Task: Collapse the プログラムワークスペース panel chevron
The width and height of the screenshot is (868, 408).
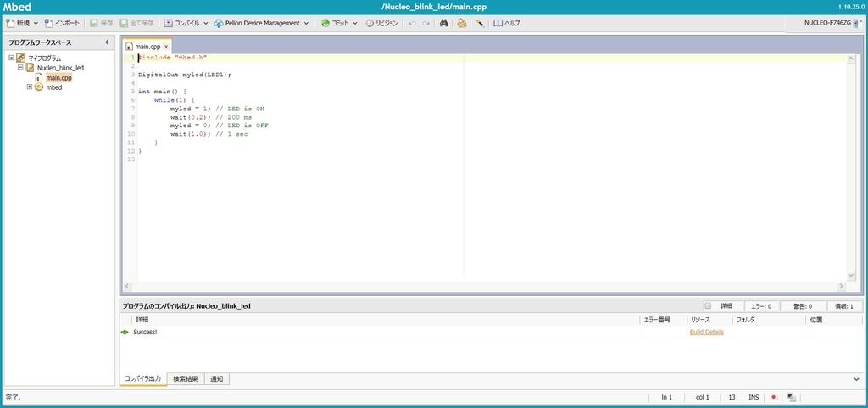Action: 107,42
